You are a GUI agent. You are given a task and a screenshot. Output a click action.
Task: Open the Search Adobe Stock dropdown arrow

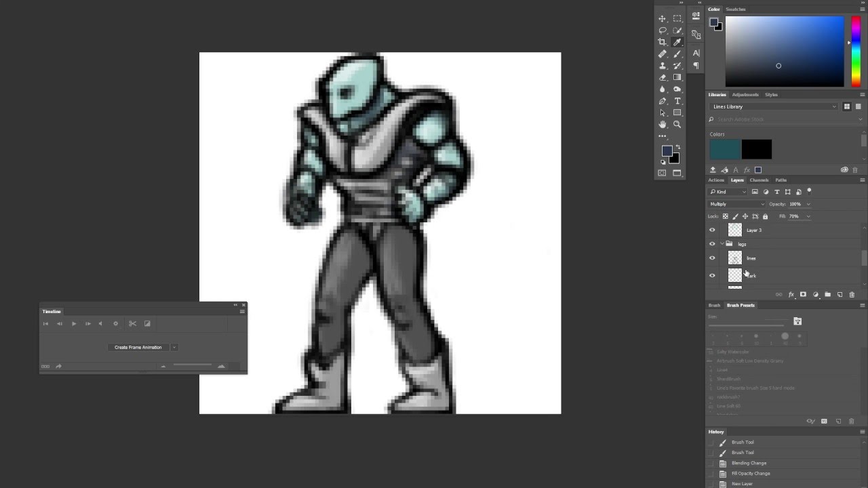point(862,119)
